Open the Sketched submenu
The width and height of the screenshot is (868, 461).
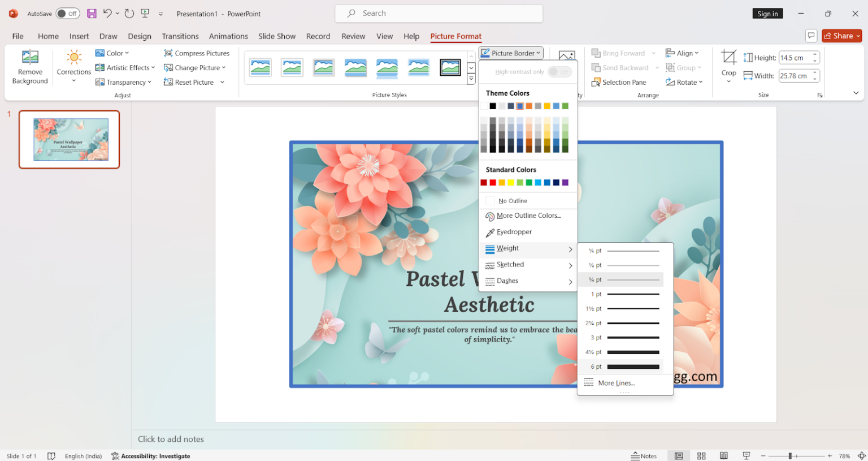pyautogui.click(x=510, y=265)
